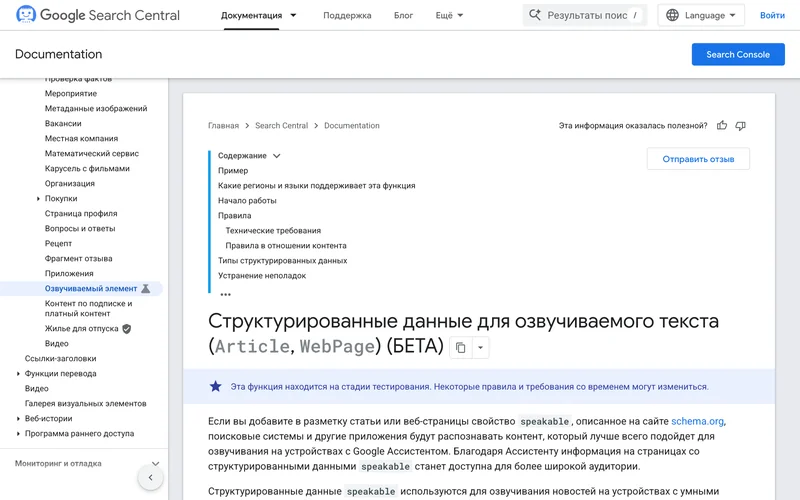
Task: Jump to Правила in contents
Action: [235, 215]
